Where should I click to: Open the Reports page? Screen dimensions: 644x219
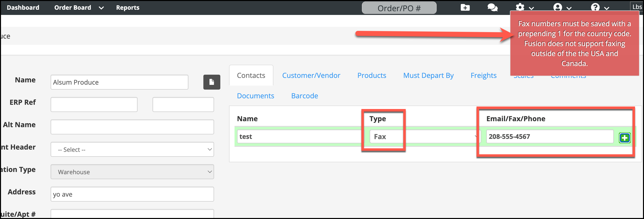pos(128,7)
